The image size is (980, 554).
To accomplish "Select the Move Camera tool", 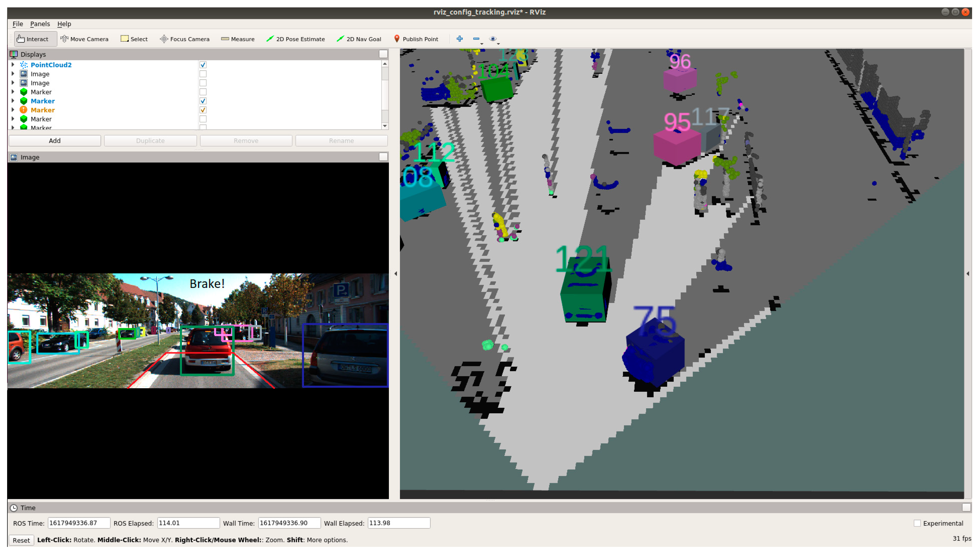I will [x=84, y=39].
